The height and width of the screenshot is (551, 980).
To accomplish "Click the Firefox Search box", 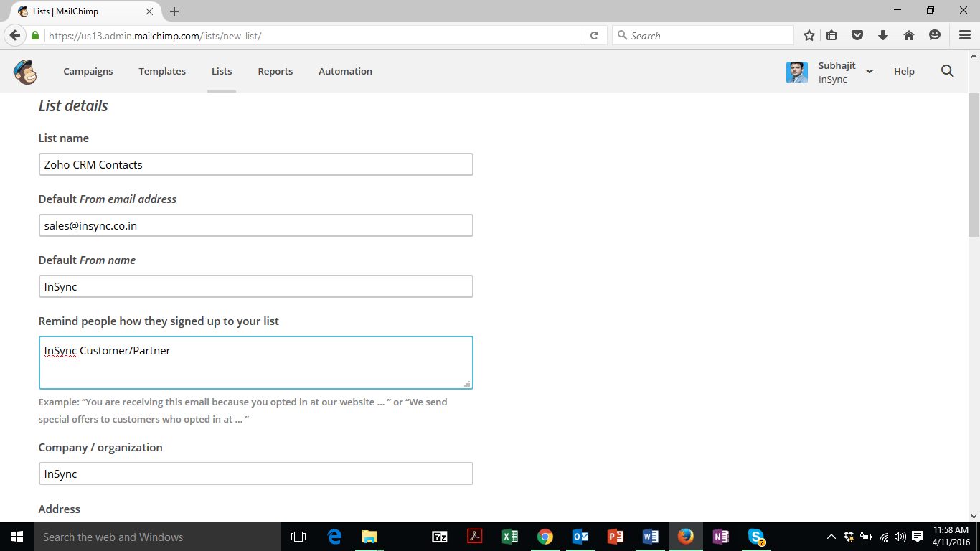I will pos(703,35).
